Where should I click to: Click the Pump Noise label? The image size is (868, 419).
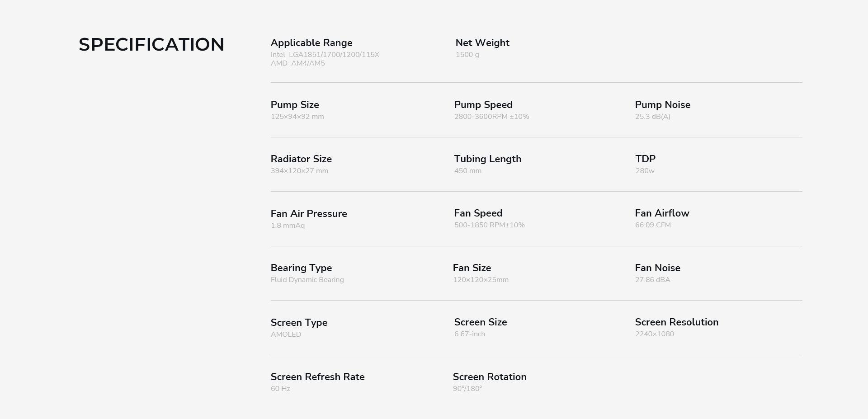[662, 105]
